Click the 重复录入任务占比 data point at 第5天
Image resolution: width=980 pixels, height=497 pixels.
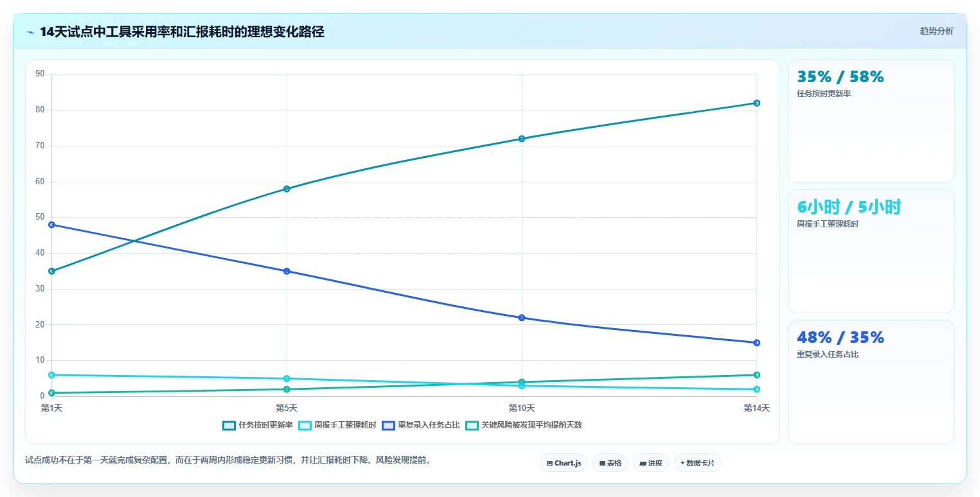287,271
